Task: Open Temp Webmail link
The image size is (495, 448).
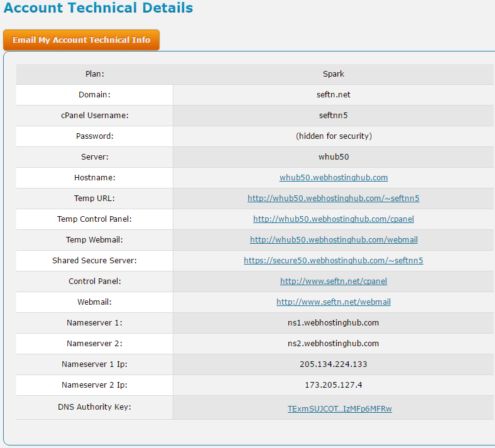Action: (334, 239)
